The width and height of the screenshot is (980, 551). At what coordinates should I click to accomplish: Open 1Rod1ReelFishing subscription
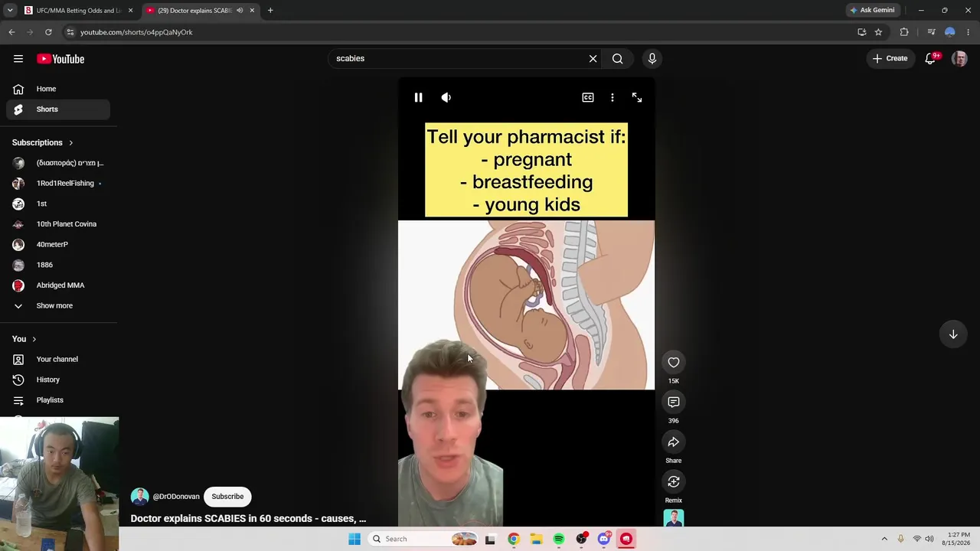(x=58, y=184)
